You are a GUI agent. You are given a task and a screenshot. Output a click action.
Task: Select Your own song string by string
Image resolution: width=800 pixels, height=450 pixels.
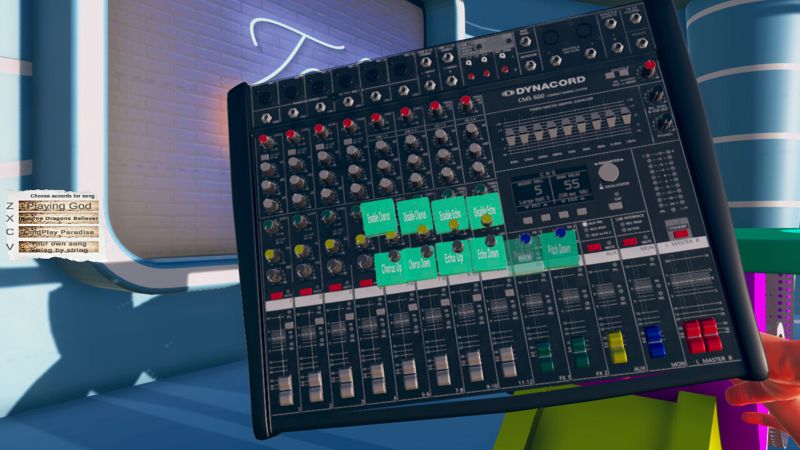tap(59, 247)
